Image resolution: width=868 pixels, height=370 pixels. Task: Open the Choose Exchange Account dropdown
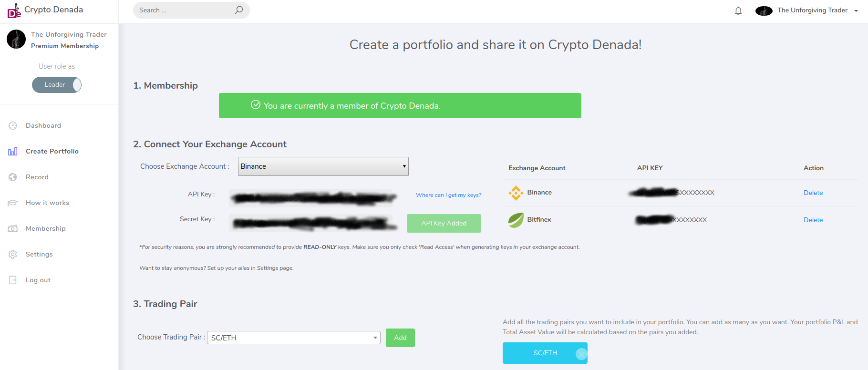(x=323, y=166)
